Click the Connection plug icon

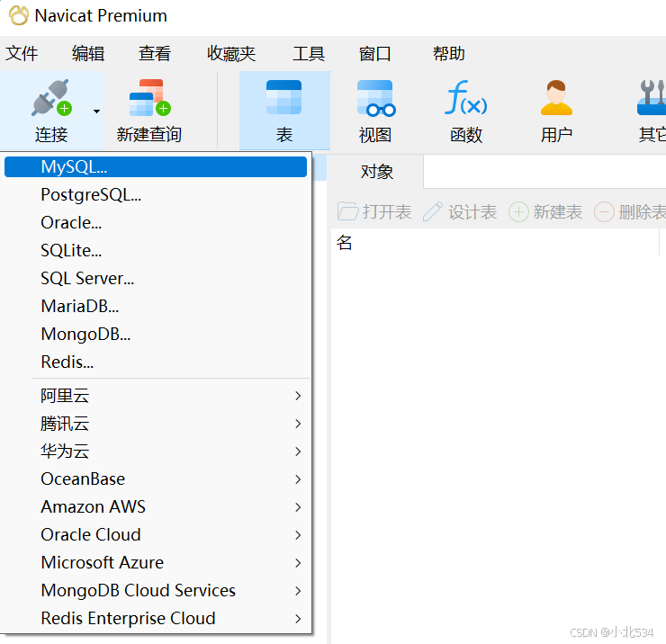pos(51,98)
